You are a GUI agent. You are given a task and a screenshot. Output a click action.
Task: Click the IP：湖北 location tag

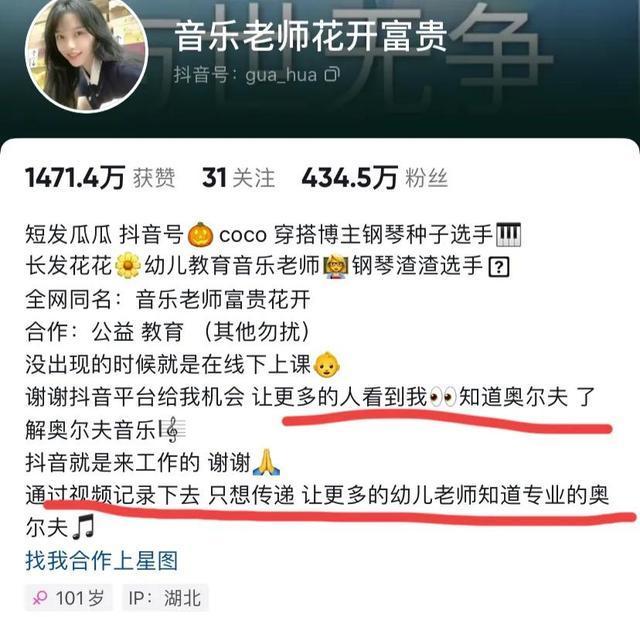click(165, 598)
